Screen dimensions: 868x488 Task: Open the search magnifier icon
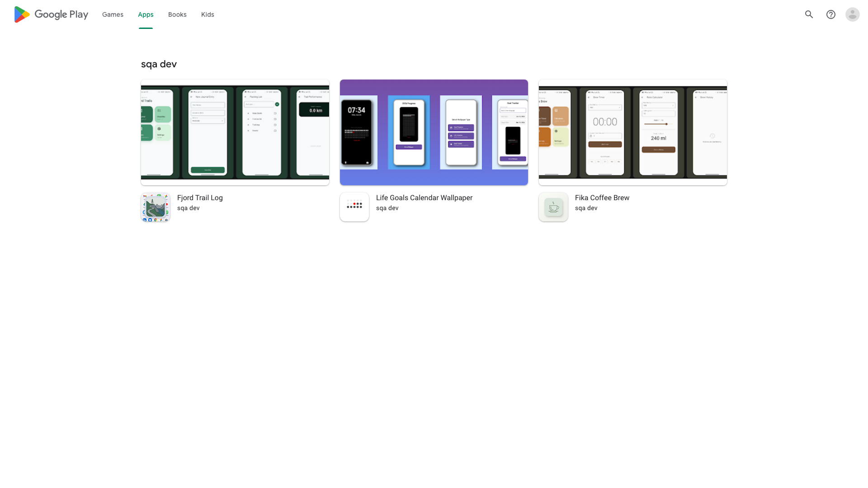pos(809,14)
